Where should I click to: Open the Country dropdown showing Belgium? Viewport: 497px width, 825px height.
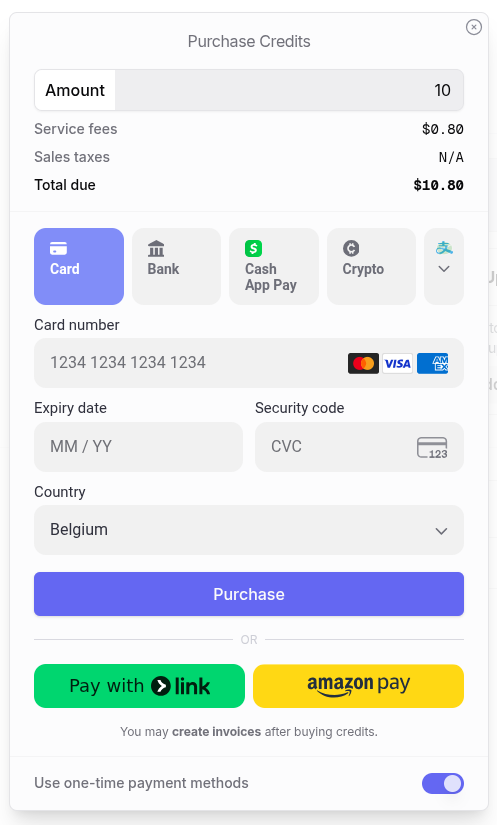coord(249,530)
